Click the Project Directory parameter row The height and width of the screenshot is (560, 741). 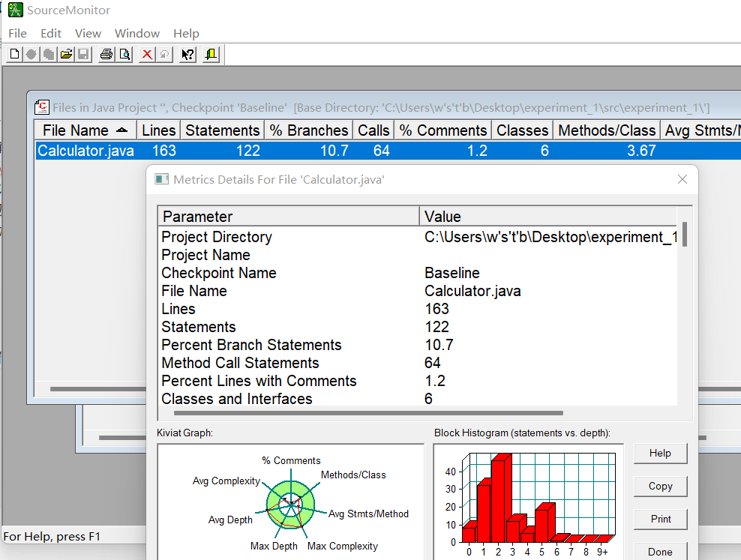point(418,237)
